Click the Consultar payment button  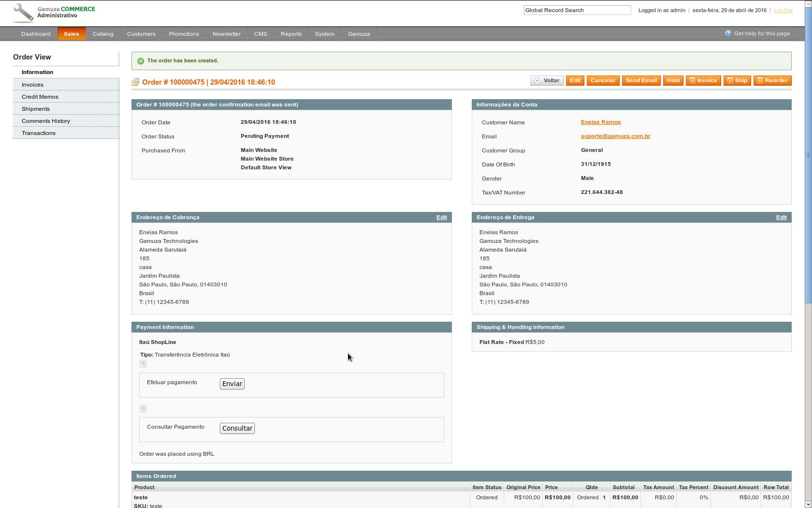(x=237, y=428)
